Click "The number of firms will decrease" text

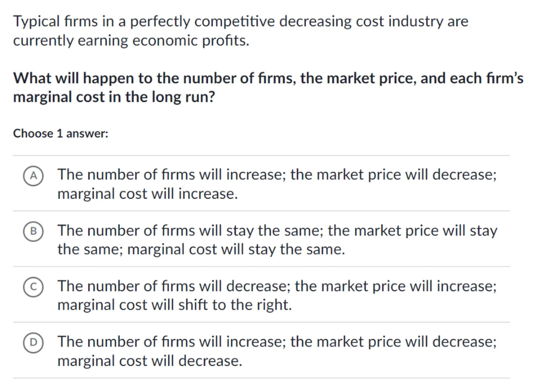pyautogui.click(x=174, y=286)
